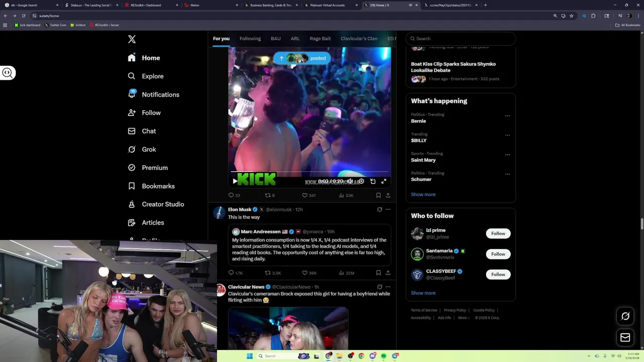This screenshot has height=362, width=644.
Task: Select the For you tab
Action: click(x=221, y=39)
